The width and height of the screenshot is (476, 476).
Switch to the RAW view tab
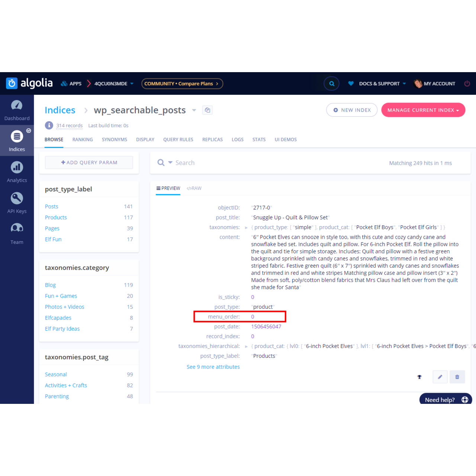(x=194, y=188)
